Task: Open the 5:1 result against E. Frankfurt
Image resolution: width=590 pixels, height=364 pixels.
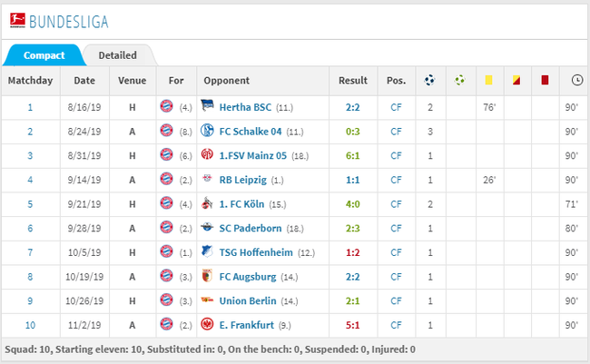Action: [352, 325]
